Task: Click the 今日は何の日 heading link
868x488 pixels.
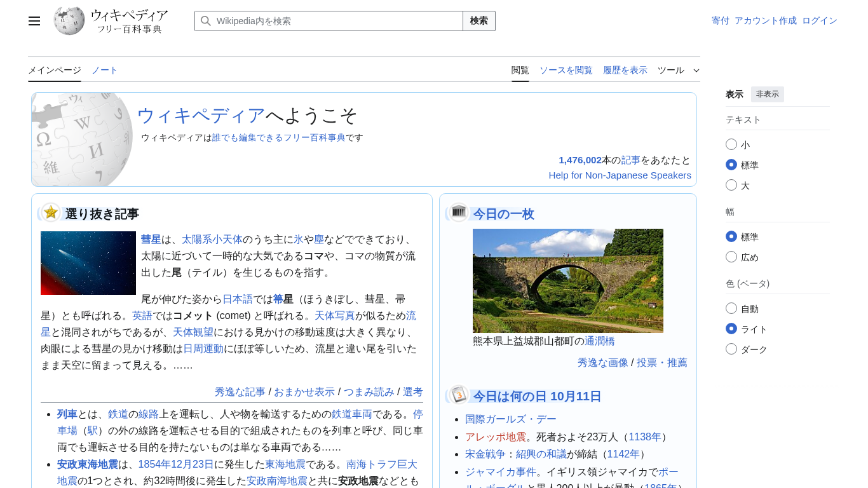Action: [510, 397]
